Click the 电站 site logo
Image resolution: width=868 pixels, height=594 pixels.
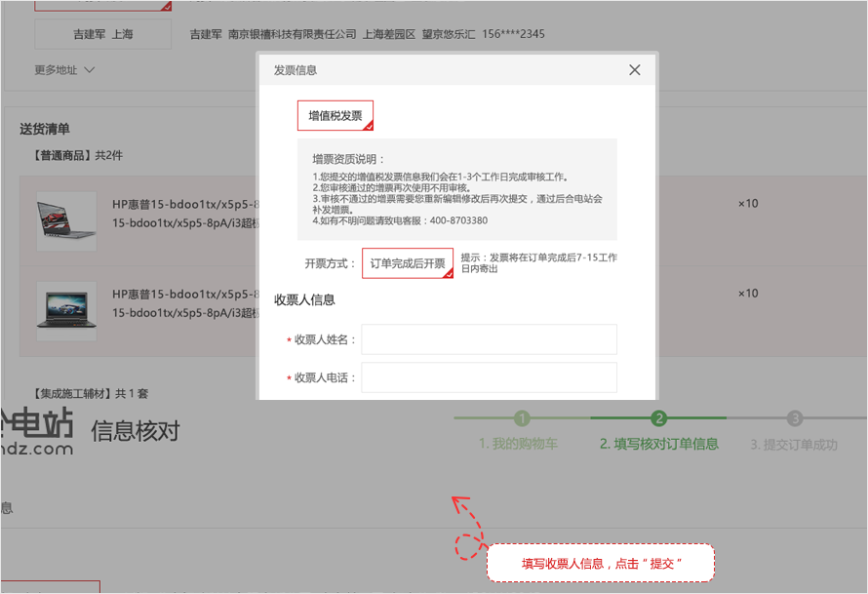pos(37,432)
